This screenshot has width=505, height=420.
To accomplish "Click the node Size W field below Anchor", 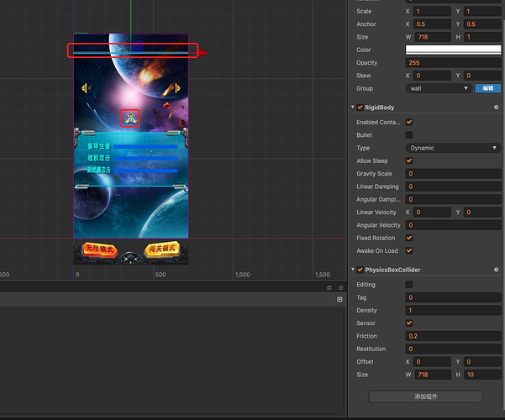I will [433, 37].
